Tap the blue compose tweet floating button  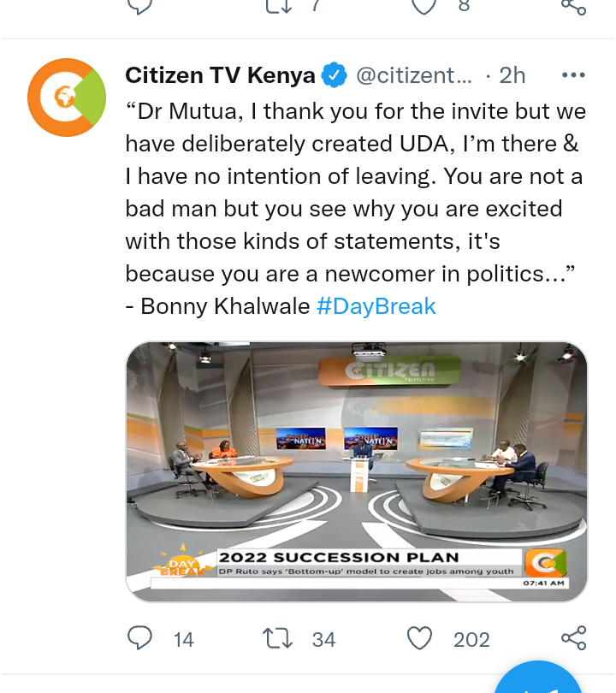tap(537, 678)
